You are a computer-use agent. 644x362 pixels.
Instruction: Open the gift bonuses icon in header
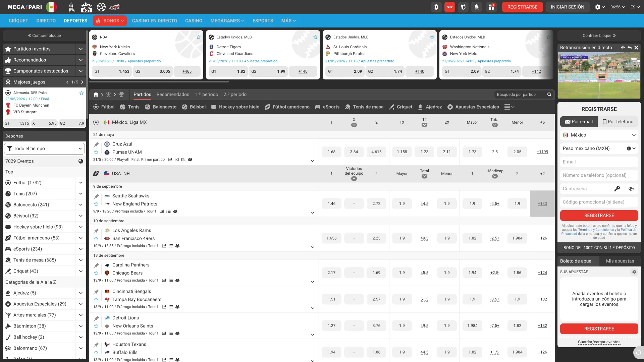(491, 7)
